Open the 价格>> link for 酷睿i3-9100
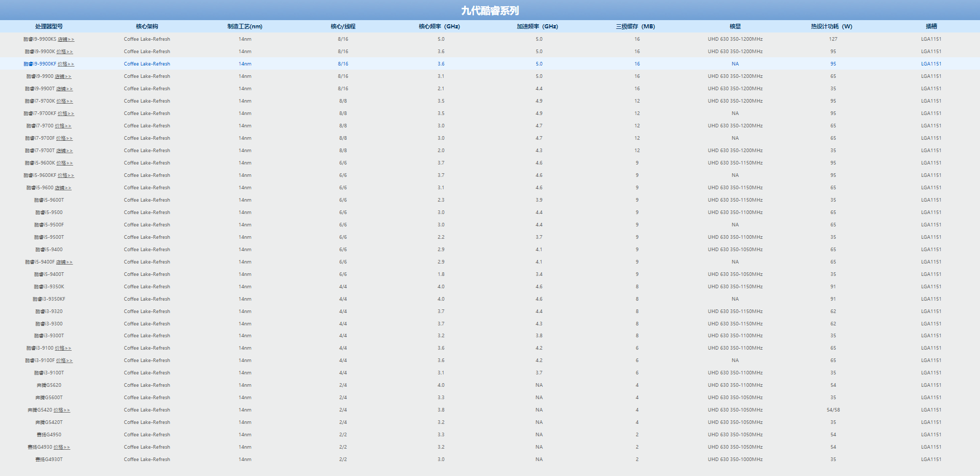The image size is (980, 476). click(x=63, y=348)
